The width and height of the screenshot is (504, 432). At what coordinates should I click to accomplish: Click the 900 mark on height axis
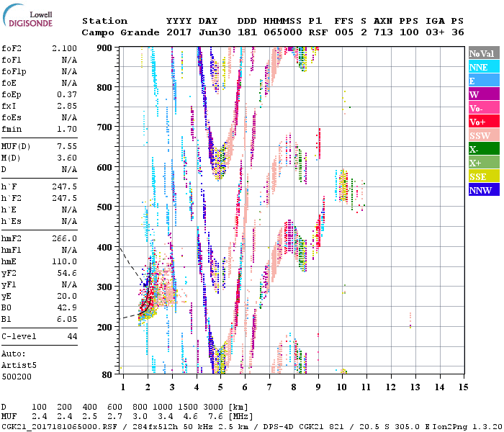pos(107,48)
